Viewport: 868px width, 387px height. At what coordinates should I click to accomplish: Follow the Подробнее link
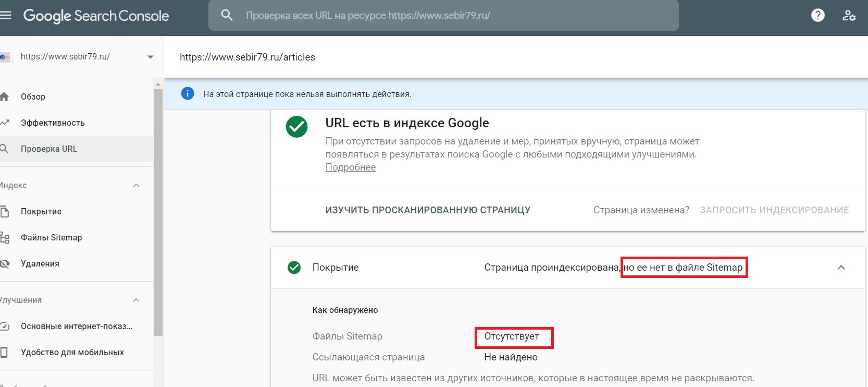click(350, 167)
